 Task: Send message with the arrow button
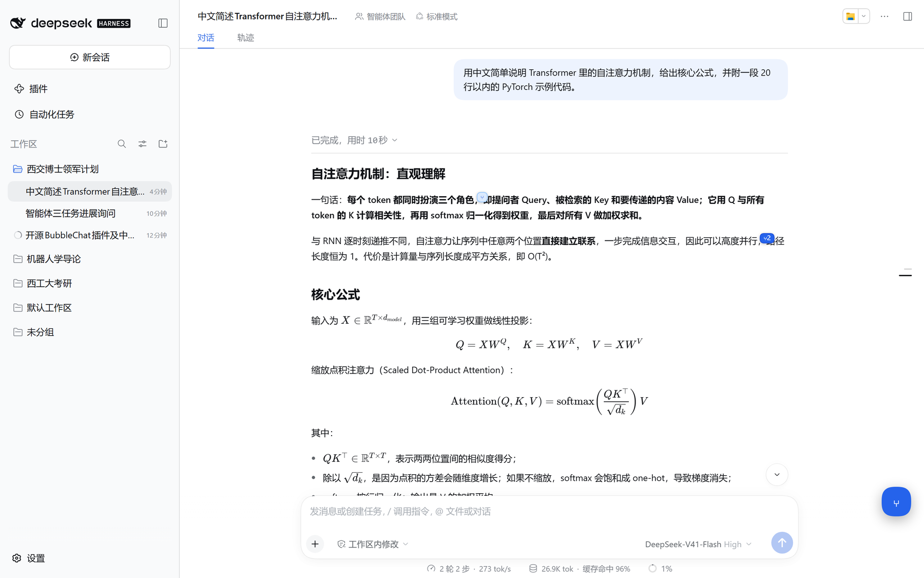coord(782,543)
